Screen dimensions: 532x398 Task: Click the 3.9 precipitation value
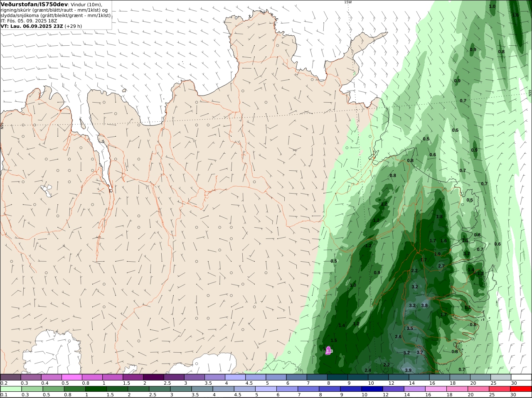tap(408, 370)
